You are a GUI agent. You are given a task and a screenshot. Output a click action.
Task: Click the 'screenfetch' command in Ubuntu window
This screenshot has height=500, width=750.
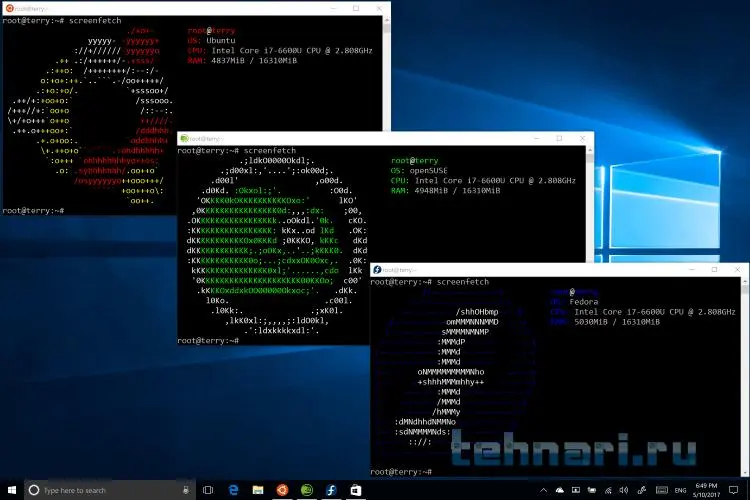[95, 21]
